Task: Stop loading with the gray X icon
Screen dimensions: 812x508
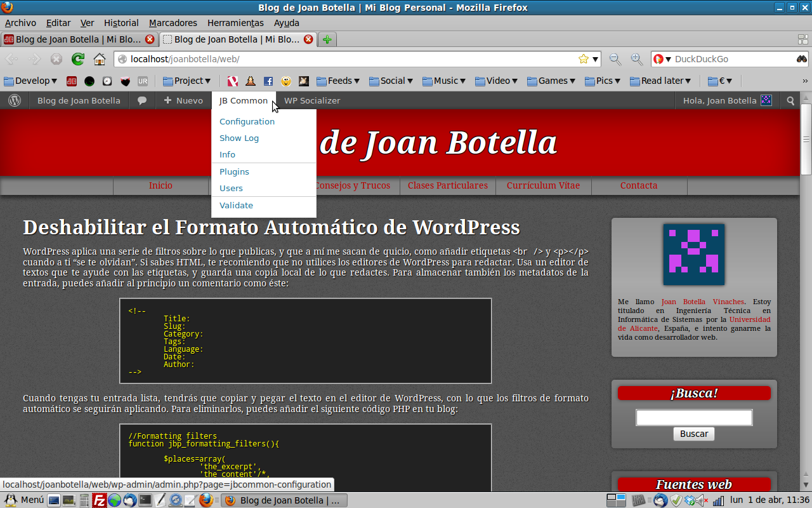Action: 56,59
